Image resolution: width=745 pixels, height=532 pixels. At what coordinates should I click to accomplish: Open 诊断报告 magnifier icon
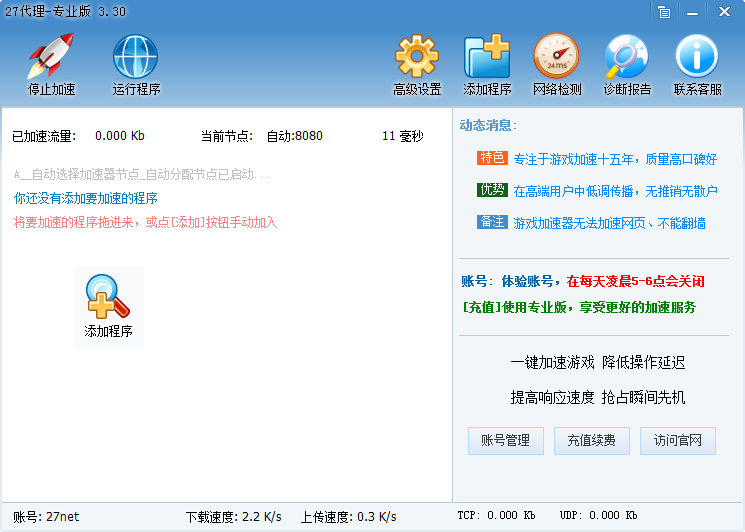coord(627,57)
